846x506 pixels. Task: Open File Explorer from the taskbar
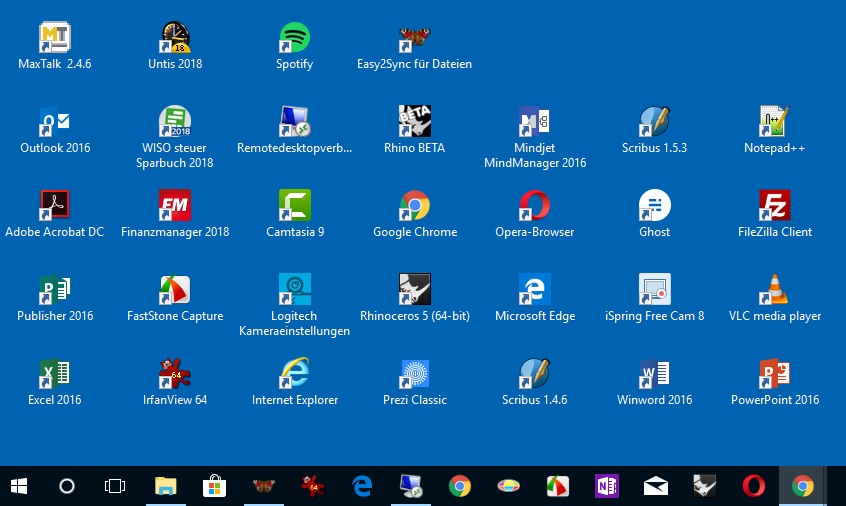[x=165, y=486]
